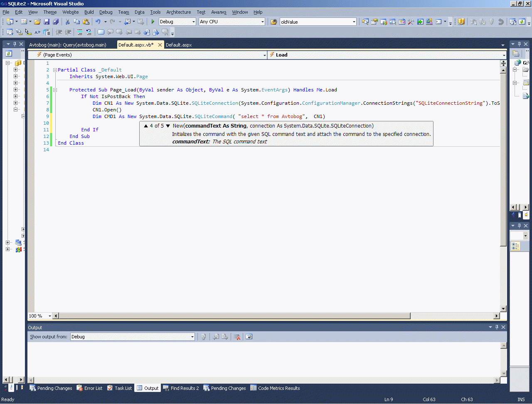Switch to the Default.aspx tab
Viewport: 532px width, 404px height.
[x=179, y=45]
